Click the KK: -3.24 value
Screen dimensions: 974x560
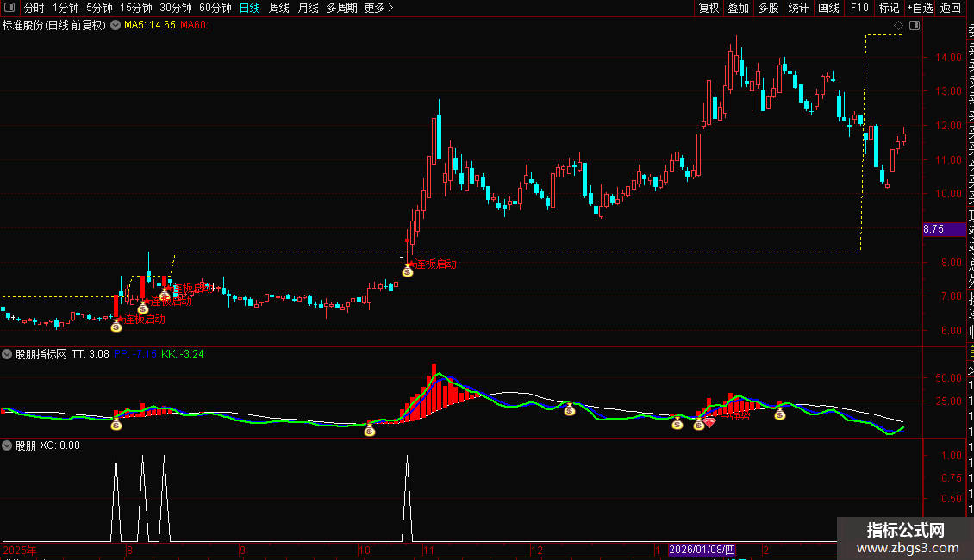[x=183, y=354]
